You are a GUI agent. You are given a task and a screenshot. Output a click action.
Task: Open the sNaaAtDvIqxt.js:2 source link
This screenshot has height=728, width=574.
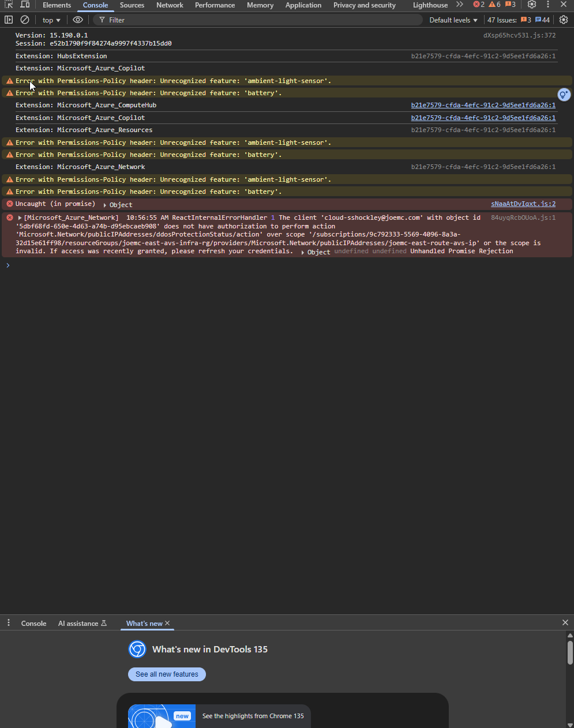523,204
